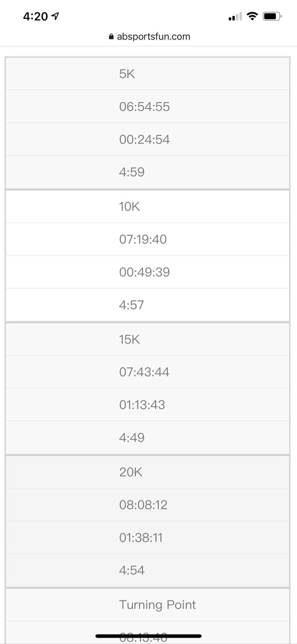Tap the location arrow in status bar
Screen dimensions: 297x644
click(55, 16)
